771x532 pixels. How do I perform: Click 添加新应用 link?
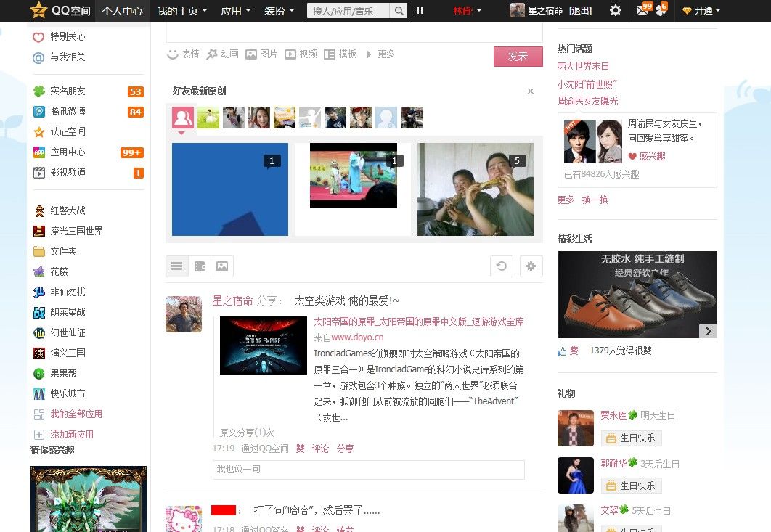pyautogui.click(x=72, y=434)
